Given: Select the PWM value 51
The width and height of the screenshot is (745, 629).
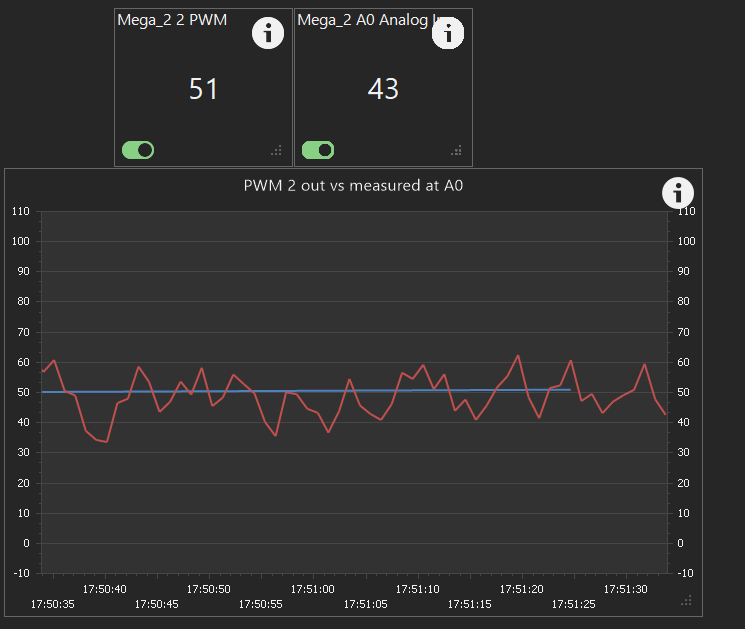Looking at the screenshot, I should pyautogui.click(x=203, y=89).
